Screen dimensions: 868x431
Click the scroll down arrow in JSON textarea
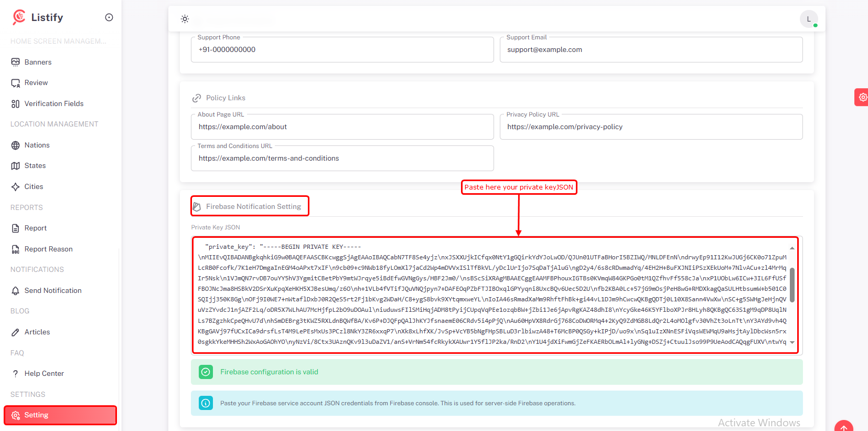pyautogui.click(x=792, y=342)
